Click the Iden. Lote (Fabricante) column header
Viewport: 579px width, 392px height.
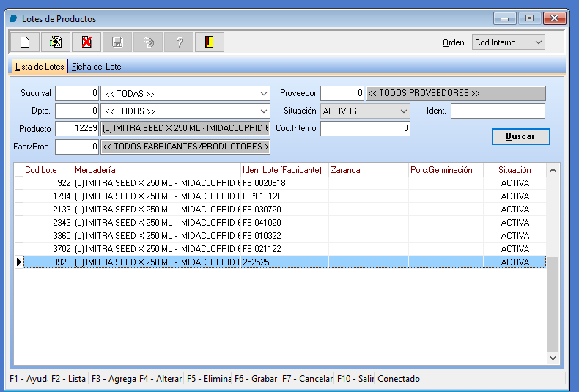284,170
